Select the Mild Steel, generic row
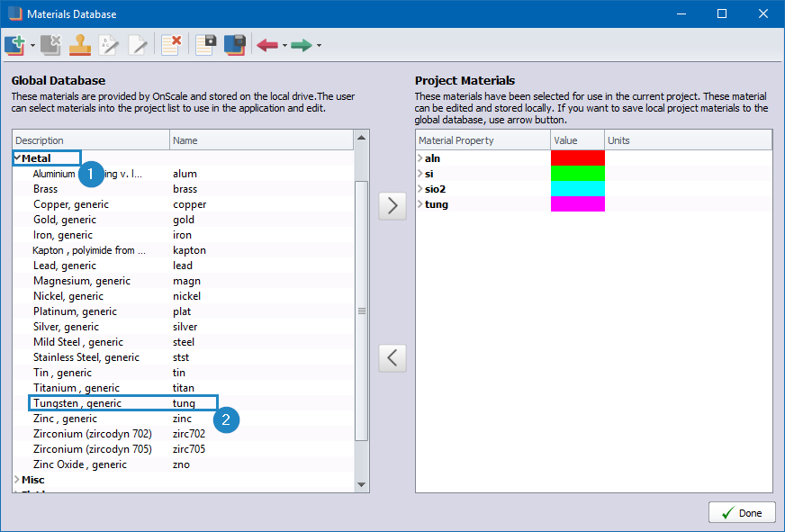785x532 pixels. (184, 342)
